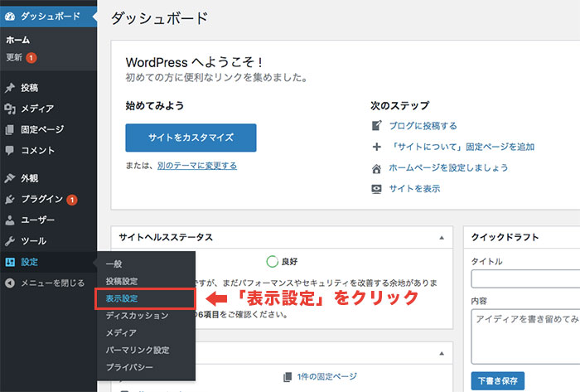Click the paintbrush icon beside 外観
Image resolution: width=580 pixels, height=392 pixels.
pyautogui.click(x=10, y=178)
